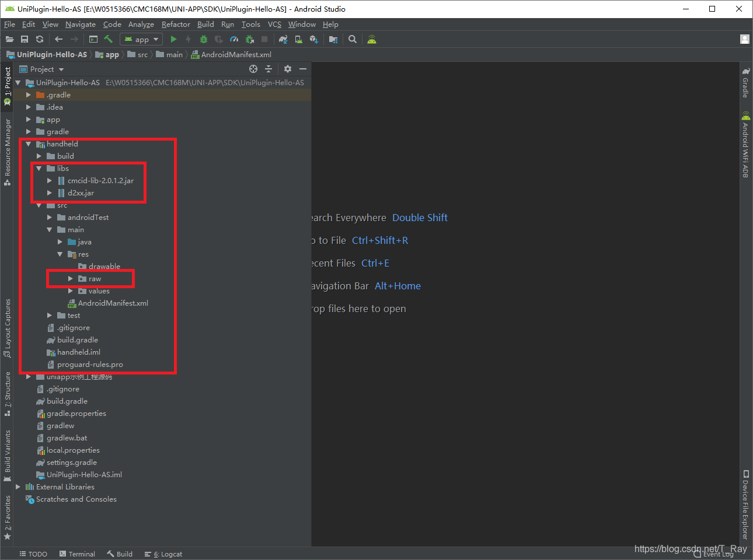
Task: Sync project with Gradle files icon
Action: 283,39
